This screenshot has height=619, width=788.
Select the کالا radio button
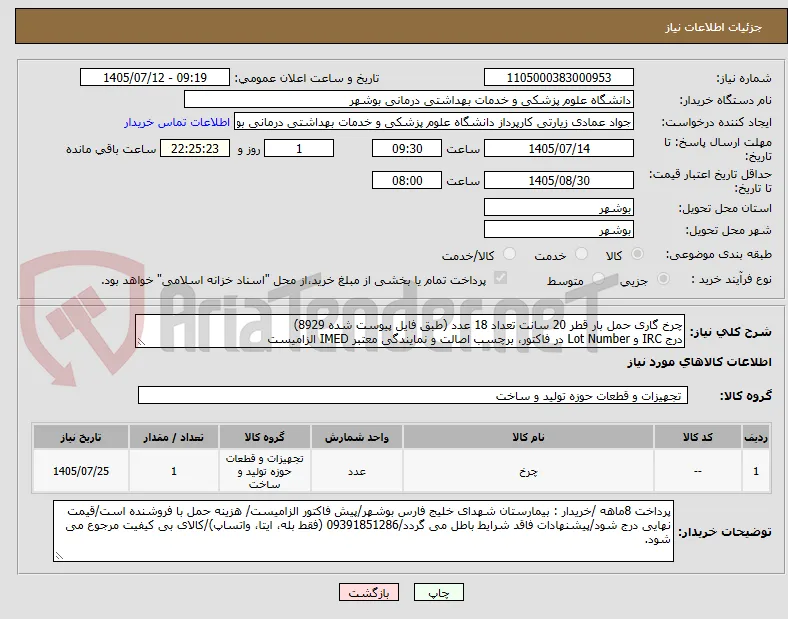click(x=637, y=254)
